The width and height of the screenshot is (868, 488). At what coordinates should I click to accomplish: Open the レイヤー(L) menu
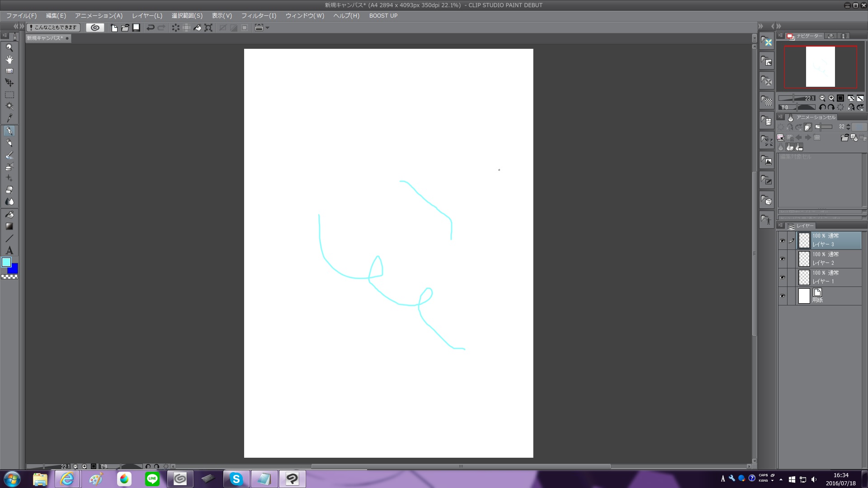(x=147, y=16)
